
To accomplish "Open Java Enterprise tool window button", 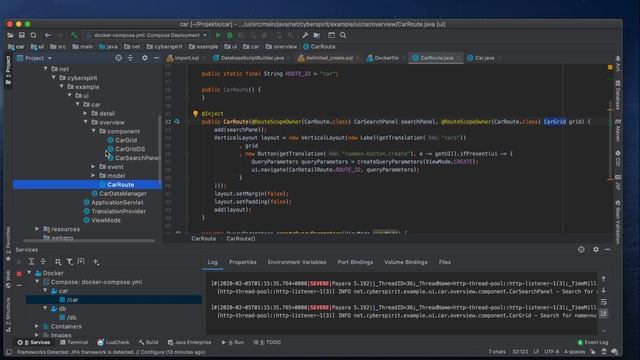I will (x=189, y=342).
